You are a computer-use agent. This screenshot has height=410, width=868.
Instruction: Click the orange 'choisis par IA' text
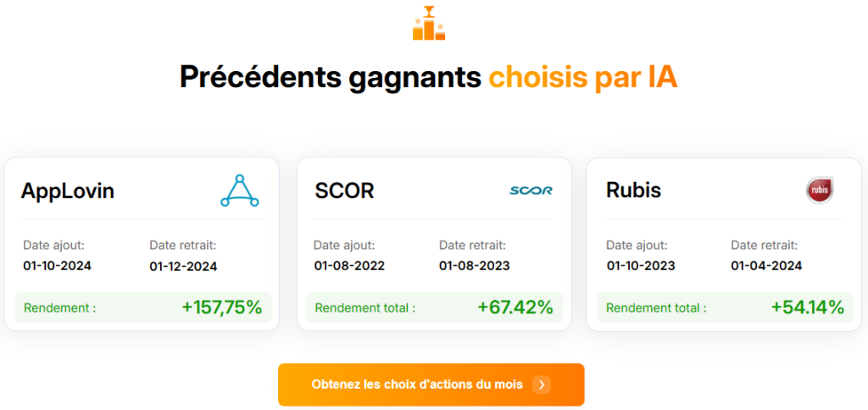point(583,77)
